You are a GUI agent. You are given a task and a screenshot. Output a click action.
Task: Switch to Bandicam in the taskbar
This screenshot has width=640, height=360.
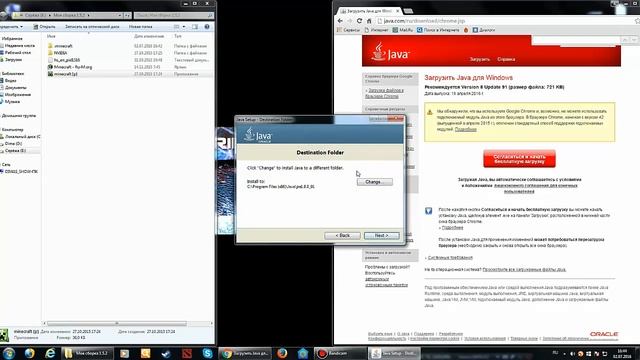tap(340, 353)
